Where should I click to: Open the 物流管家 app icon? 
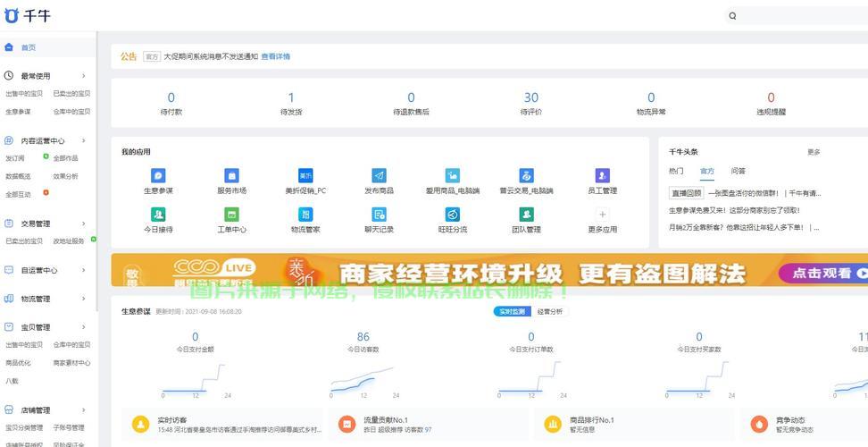(305, 215)
